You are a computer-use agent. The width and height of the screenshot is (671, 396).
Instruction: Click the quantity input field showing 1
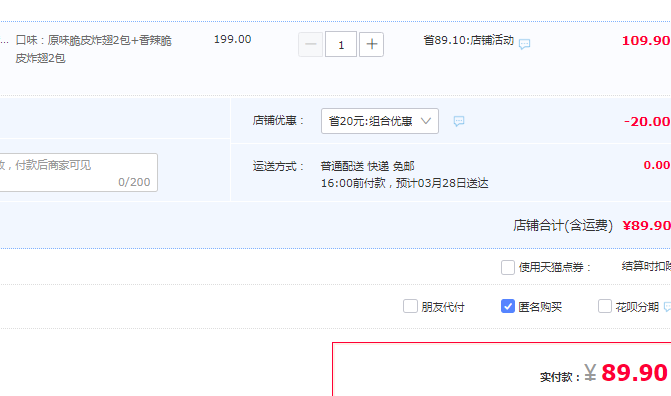tap(341, 44)
